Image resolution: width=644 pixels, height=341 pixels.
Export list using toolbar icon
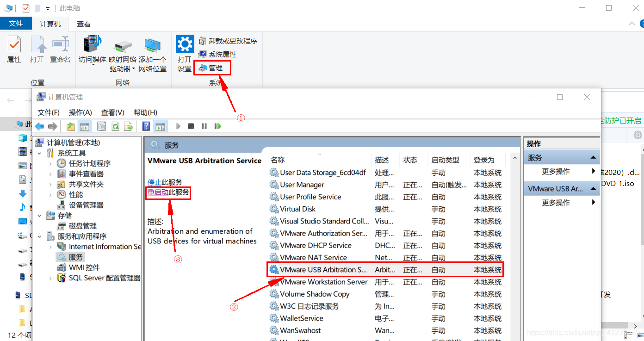pyautogui.click(x=129, y=126)
